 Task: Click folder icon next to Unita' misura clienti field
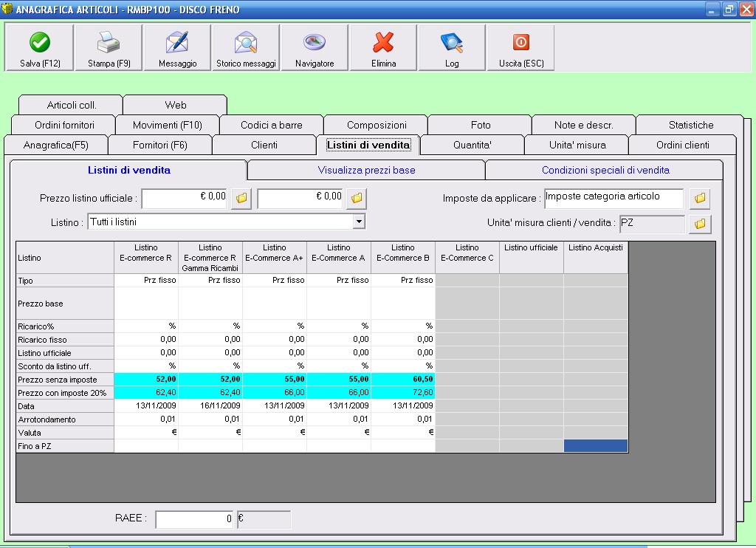(x=700, y=223)
